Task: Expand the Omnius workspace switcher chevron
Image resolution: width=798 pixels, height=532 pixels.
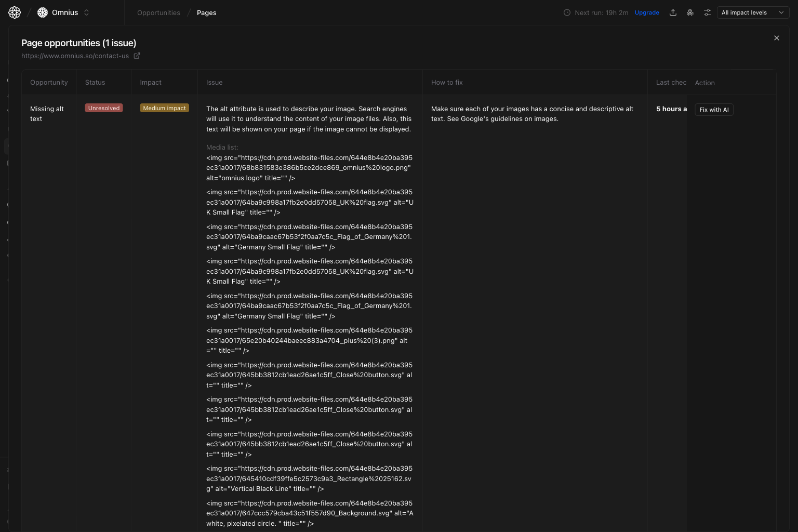Action: (x=86, y=12)
